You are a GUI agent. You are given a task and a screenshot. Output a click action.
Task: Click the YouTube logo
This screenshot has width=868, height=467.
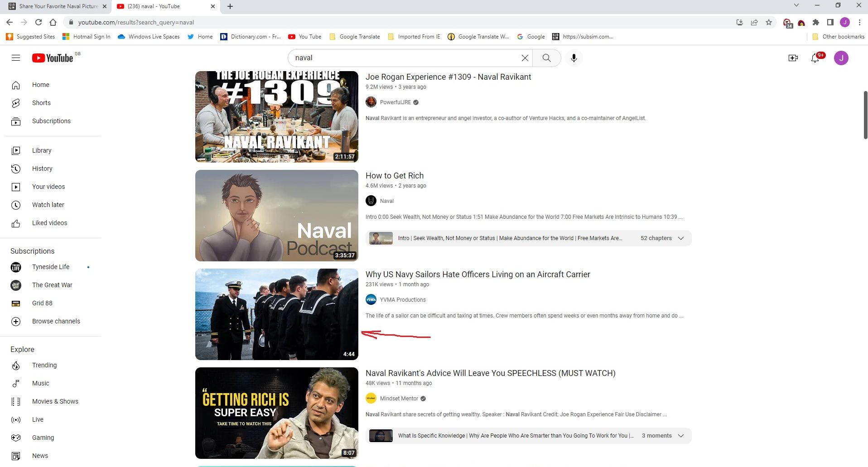click(53, 58)
